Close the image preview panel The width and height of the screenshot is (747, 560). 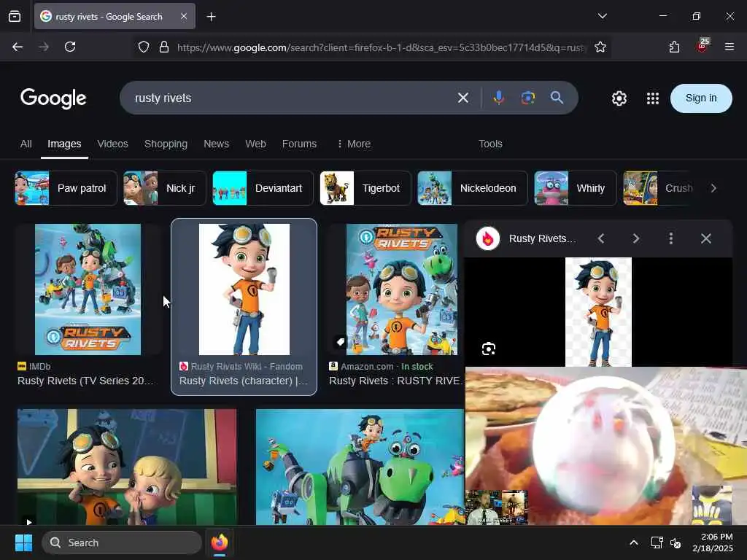pyautogui.click(x=705, y=238)
